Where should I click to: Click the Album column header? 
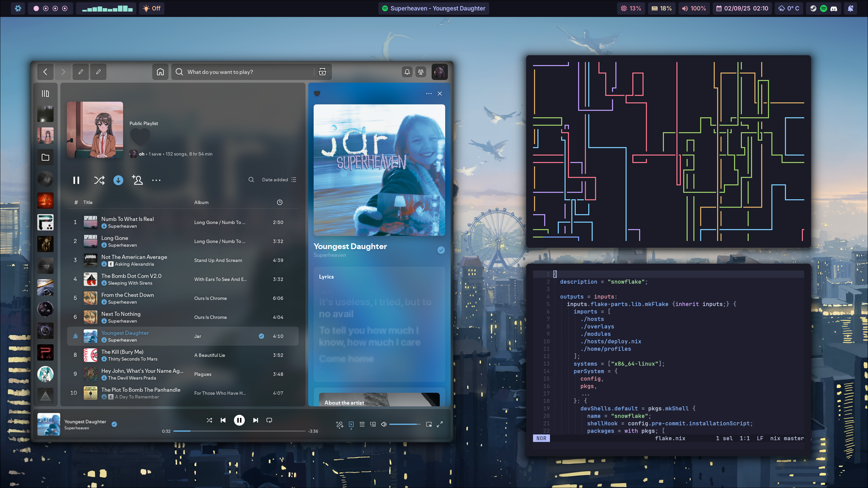201,202
